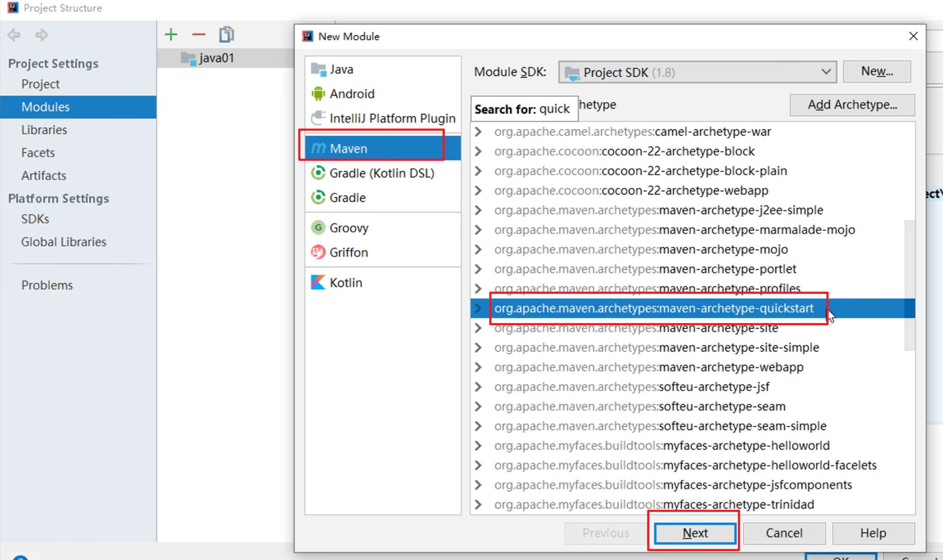Choose the Griffon module type
Screen dimensions: 943x560
click(x=348, y=253)
